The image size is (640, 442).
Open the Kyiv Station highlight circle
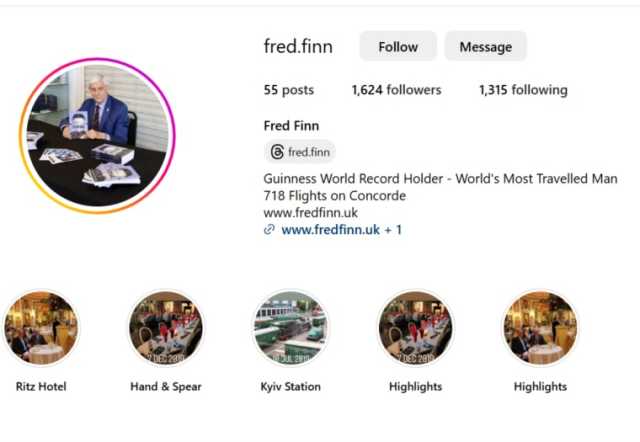[291, 328]
